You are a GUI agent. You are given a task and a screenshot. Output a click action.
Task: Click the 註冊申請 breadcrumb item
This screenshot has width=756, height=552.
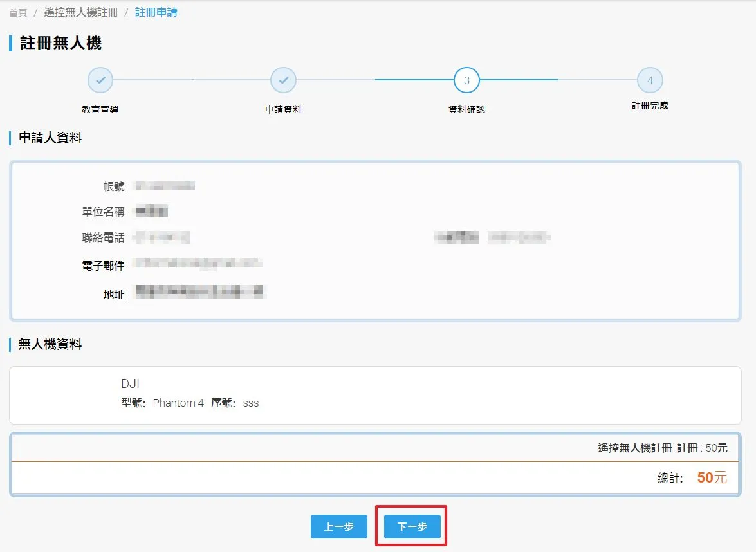[156, 12]
